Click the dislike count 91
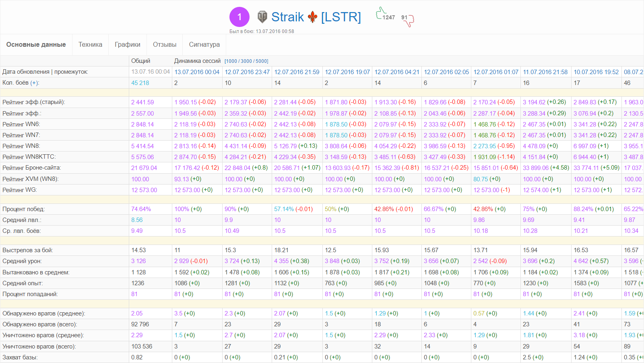644x363 pixels. 405,18
